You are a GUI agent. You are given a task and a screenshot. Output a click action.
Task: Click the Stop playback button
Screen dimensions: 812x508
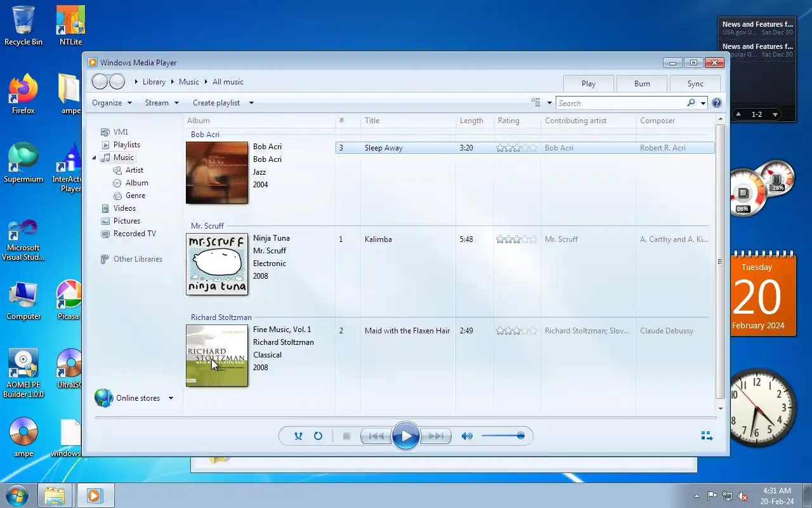[346, 436]
